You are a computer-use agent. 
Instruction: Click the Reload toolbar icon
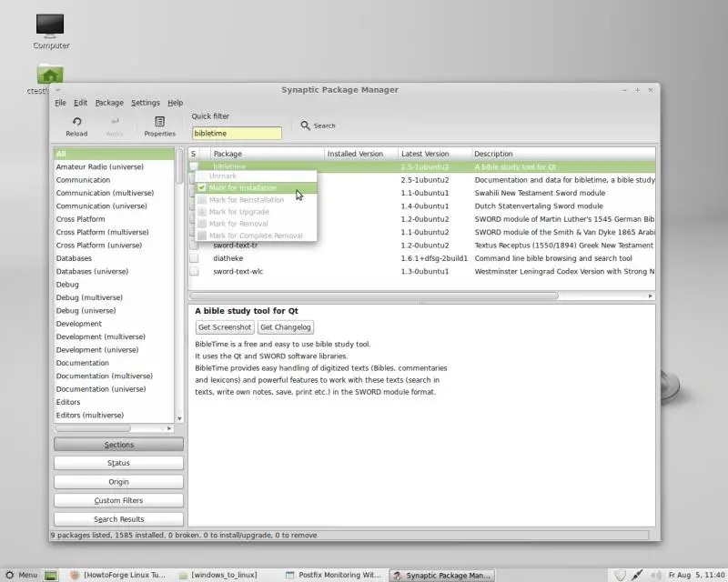(76, 122)
